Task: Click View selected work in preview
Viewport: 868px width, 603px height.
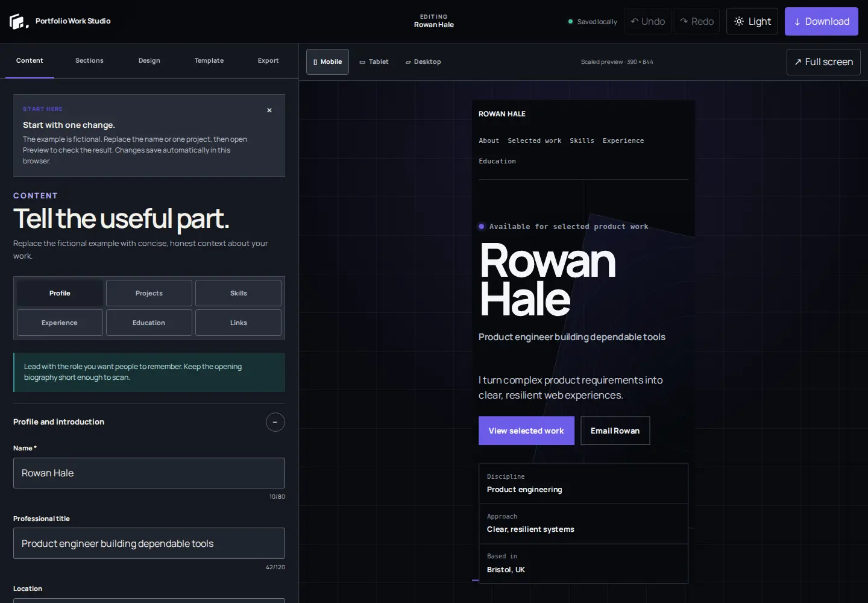Action: [526, 431]
